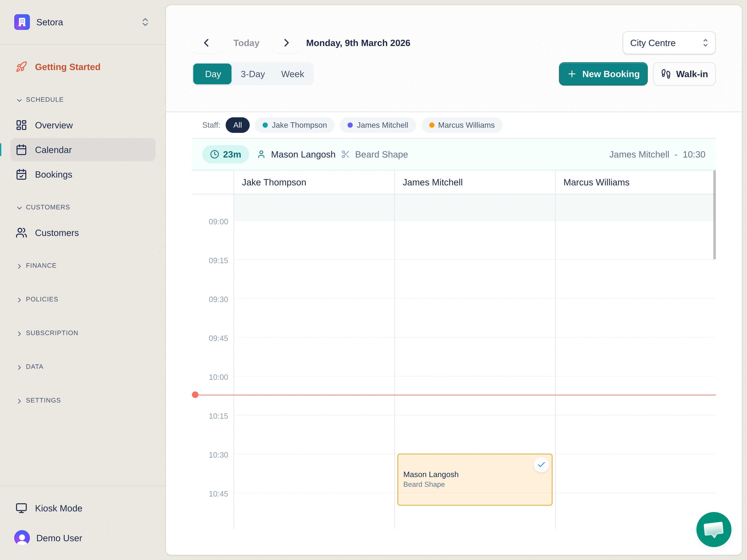Click the Calendar sidebar icon
This screenshot has width=747, height=560.
pyautogui.click(x=21, y=150)
